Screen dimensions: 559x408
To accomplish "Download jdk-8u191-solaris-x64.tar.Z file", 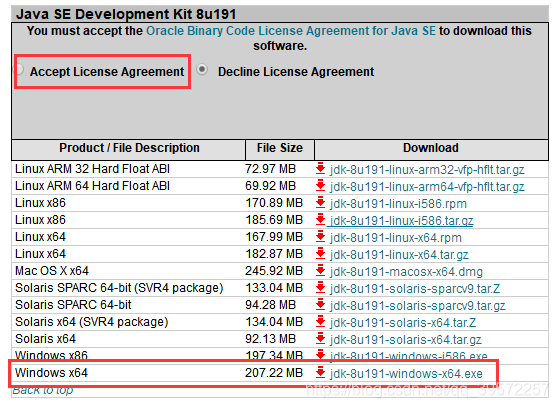I will (x=403, y=323).
